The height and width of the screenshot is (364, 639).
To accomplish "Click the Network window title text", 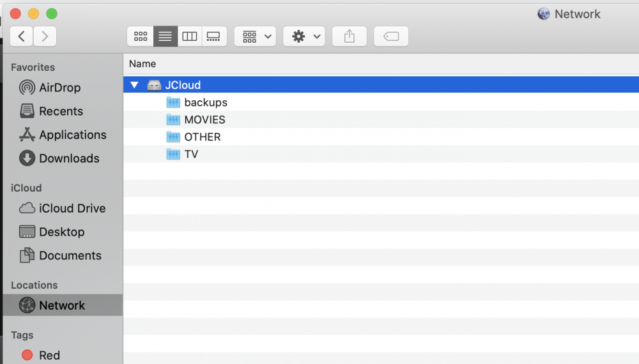I will (x=578, y=14).
